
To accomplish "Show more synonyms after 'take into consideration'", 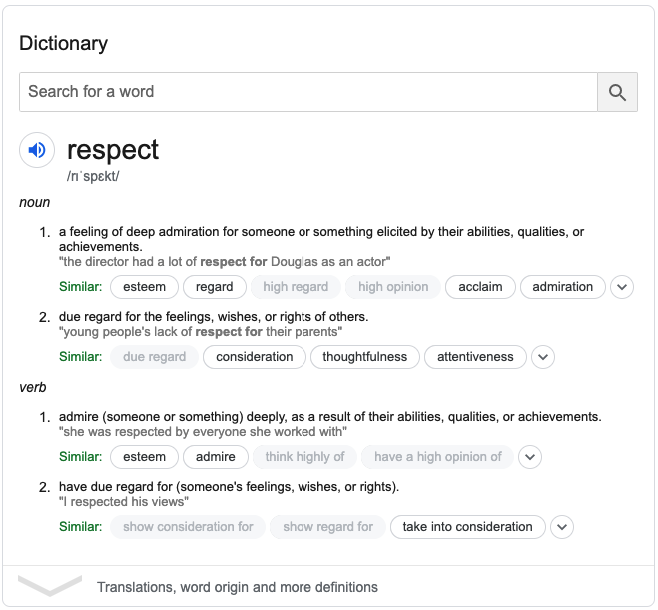I will [x=562, y=527].
